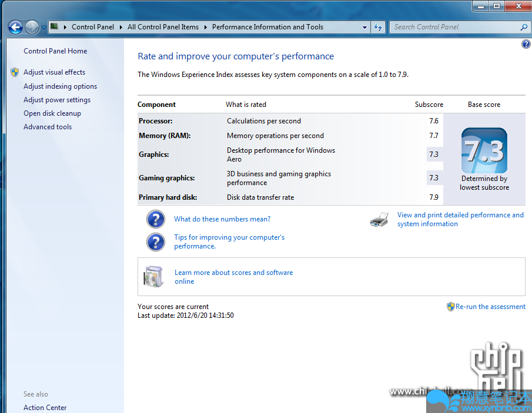The width and height of the screenshot is (532, 413).
Task: Learn more about scores and software online
Action: [x=233, y=277]
